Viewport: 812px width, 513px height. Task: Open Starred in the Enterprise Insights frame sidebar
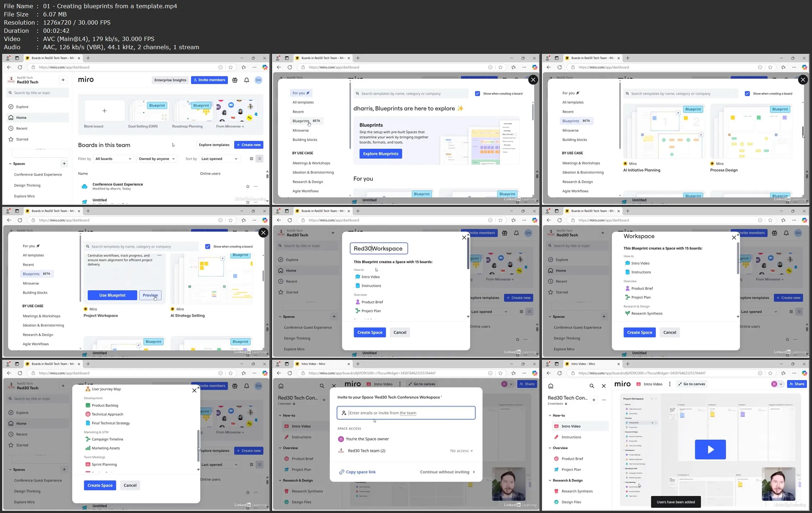pos(22,139)
